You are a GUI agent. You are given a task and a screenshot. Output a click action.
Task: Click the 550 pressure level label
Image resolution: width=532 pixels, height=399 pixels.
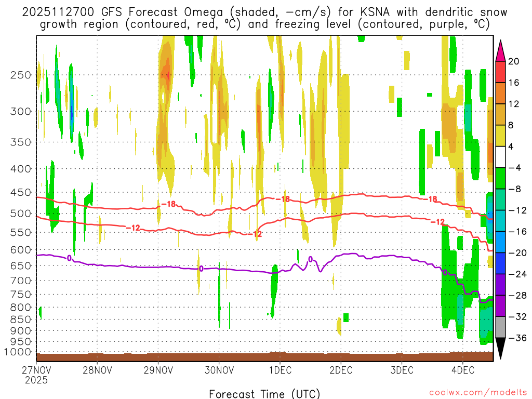(21, 232)
